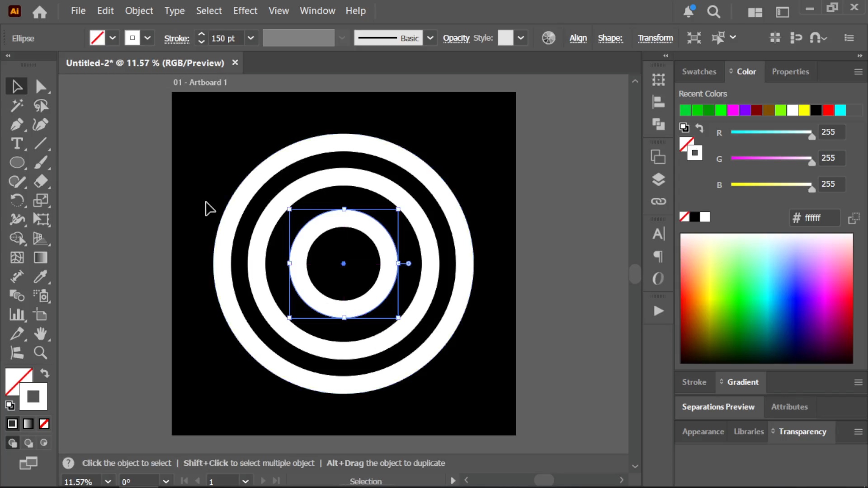Select the Rotate tool
The width and height of the screenshot is (868, 488).
tap(17, 201)
